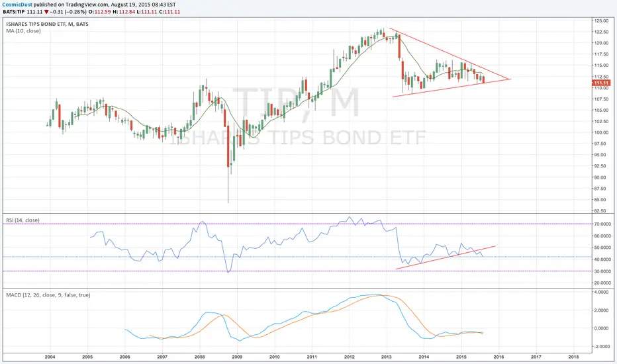Viewport: 617px width, 364px height.
Task: Click the 20.0000 RSI axis label
Action: point(602,283)
